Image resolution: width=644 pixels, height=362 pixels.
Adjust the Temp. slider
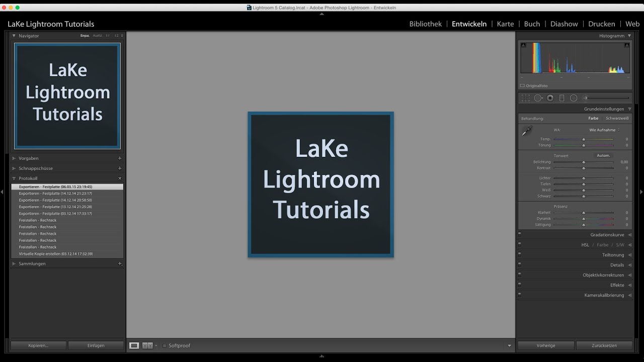584,139
